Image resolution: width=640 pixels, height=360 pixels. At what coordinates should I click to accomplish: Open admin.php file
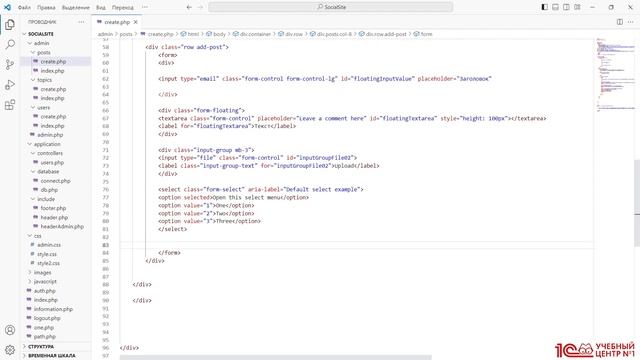[x=50, y=135]
